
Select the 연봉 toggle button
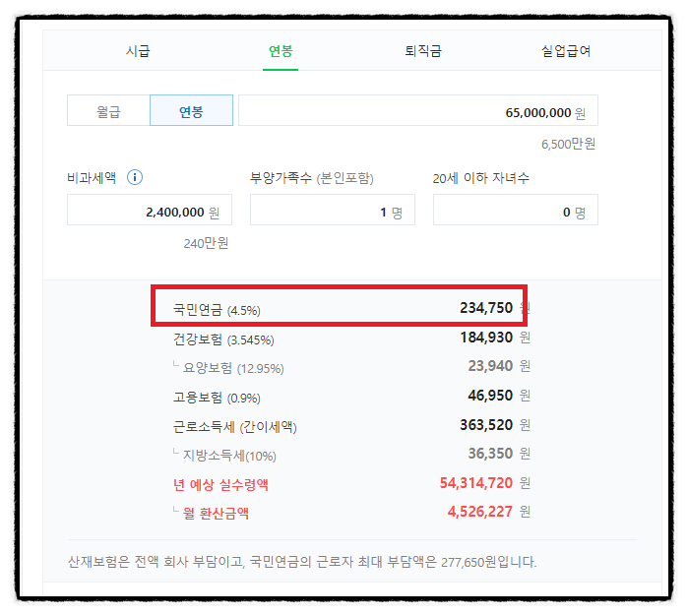point(191,111)
